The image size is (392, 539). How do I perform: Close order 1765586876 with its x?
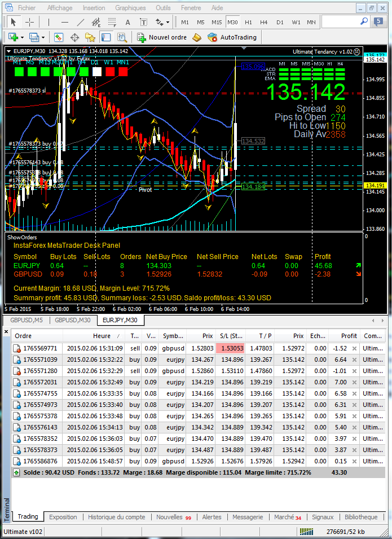354,461
